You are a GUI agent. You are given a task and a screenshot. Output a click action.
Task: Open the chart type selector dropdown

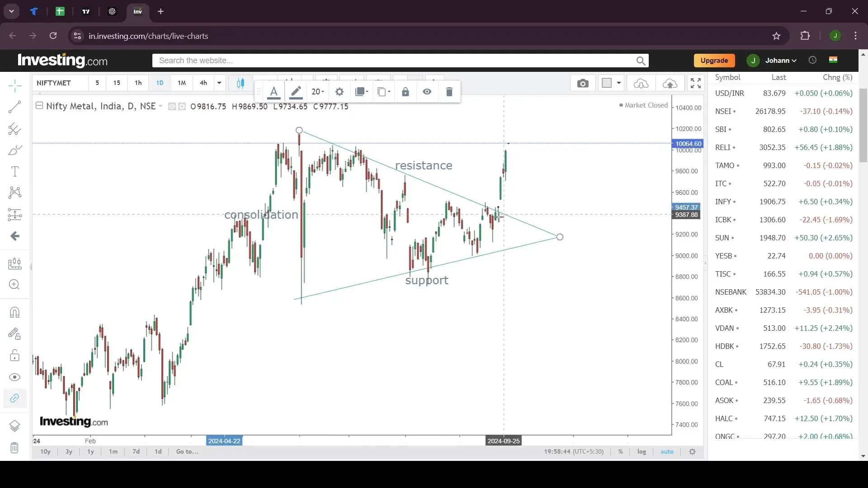[240, 83]
